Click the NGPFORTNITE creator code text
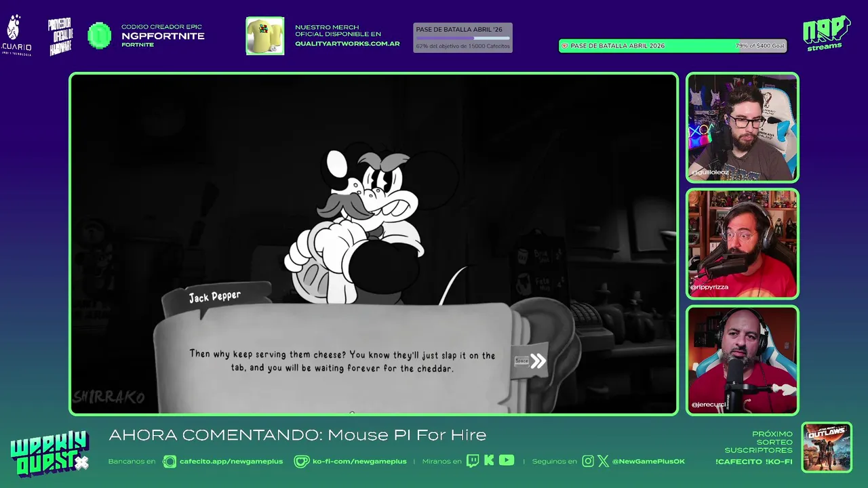This screenshot has height=488, width=868. (x=163, y=36)
